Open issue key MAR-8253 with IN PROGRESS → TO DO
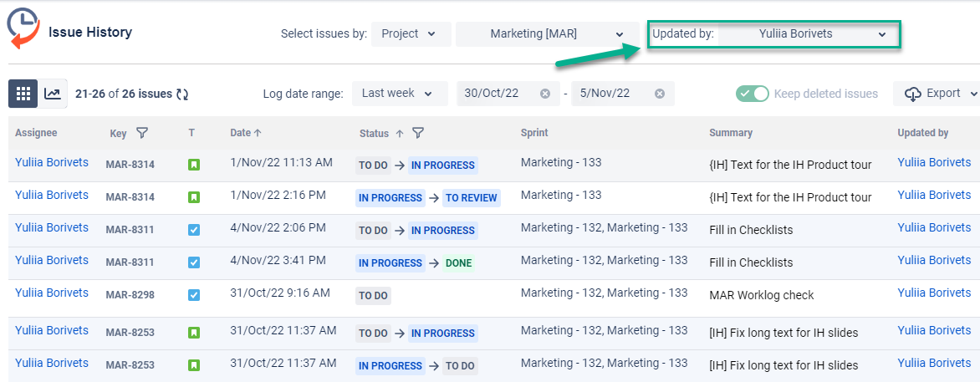980x382 pixels. [130, 365]
